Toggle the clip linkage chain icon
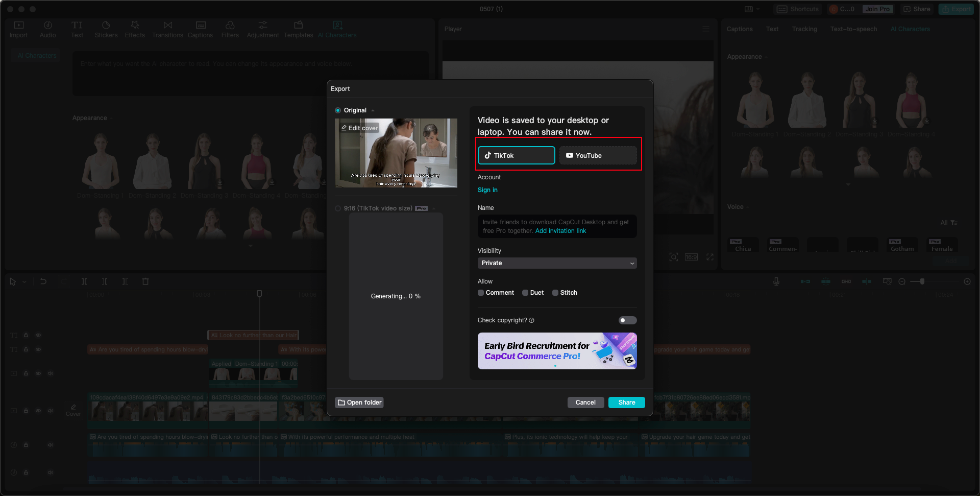The height and width of the screenshot is (496, 980). coord(846,281)
